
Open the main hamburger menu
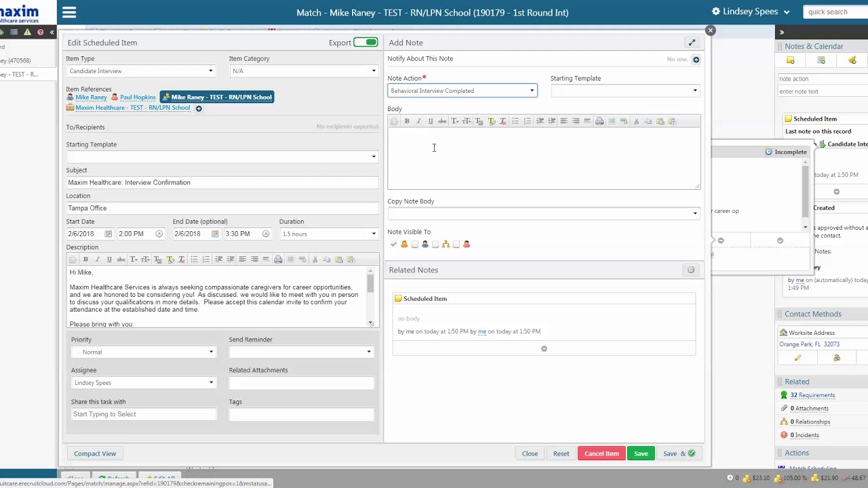(x=69, y=12)
